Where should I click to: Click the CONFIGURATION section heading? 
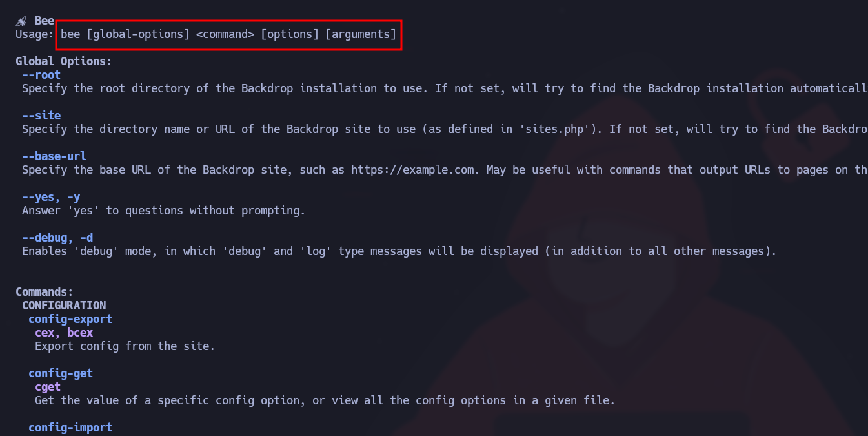(64, 306)
